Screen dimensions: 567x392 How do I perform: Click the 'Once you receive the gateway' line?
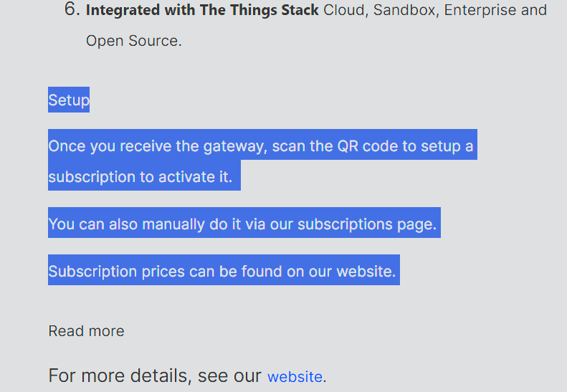pyautogui.click(x=261, y=146)
